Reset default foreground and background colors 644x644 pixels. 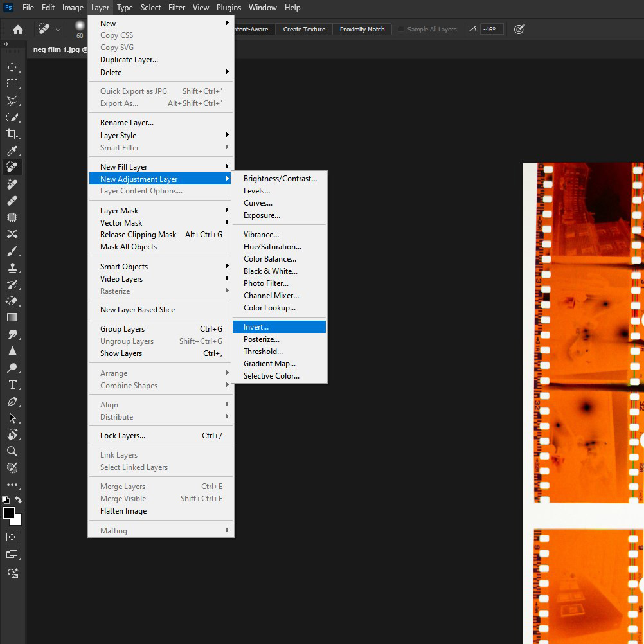click(x=5, y=500)
